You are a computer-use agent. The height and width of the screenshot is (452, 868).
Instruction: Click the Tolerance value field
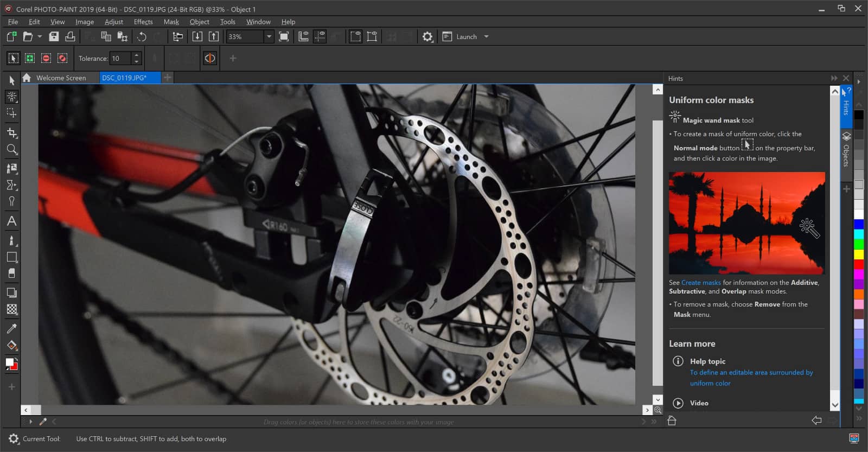pyautogui.click(x=120, y=58)
